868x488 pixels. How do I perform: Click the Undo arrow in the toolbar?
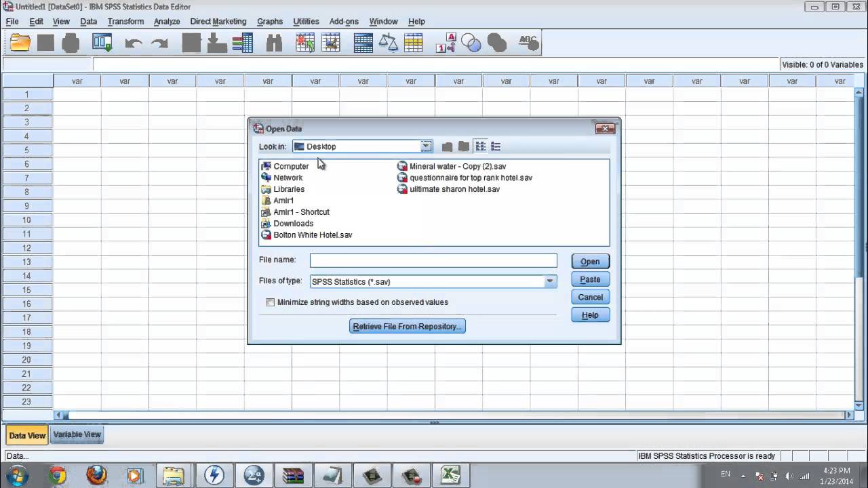(x=134, y=43)
